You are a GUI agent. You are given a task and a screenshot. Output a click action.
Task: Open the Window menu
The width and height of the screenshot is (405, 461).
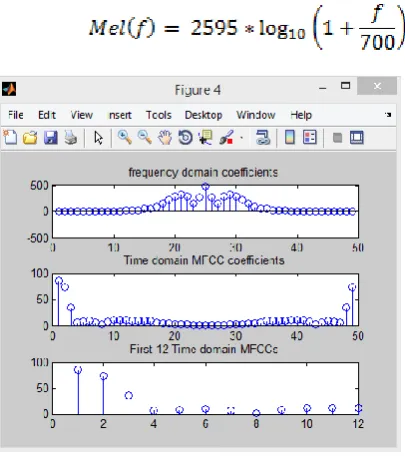256,115
